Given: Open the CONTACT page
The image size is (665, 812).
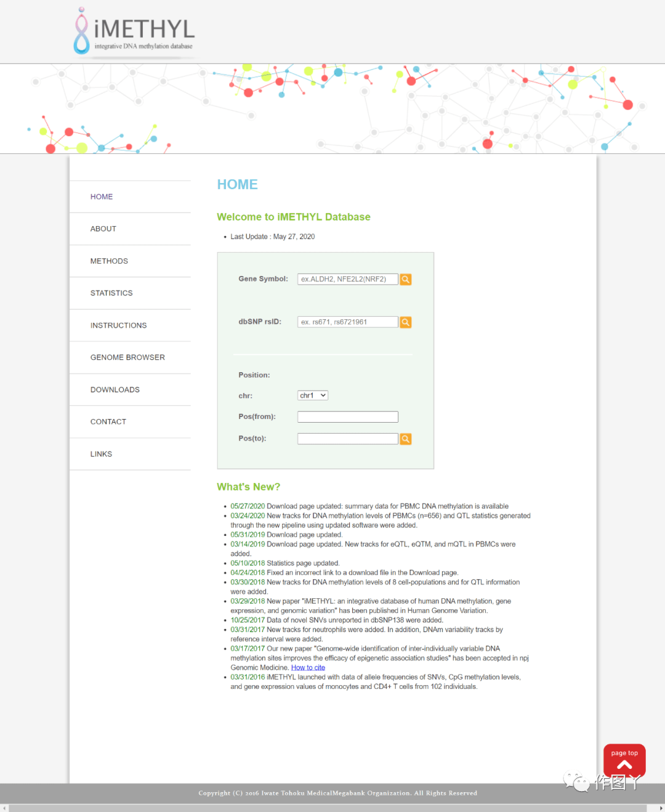Looking at the screenshot, I should [108, 422].
